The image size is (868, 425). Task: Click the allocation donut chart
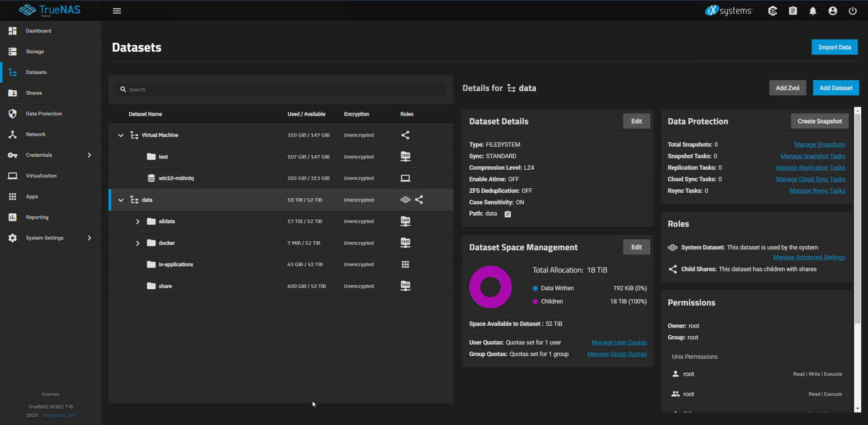(491, 287)
